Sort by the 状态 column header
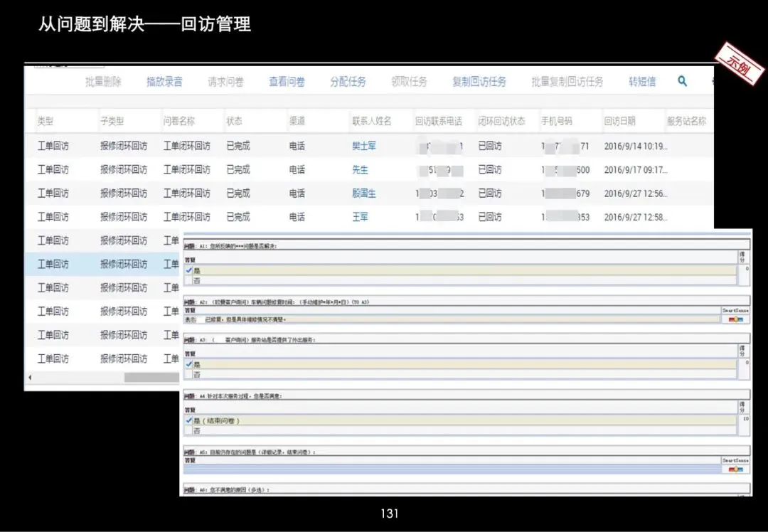 click(234, 121)
